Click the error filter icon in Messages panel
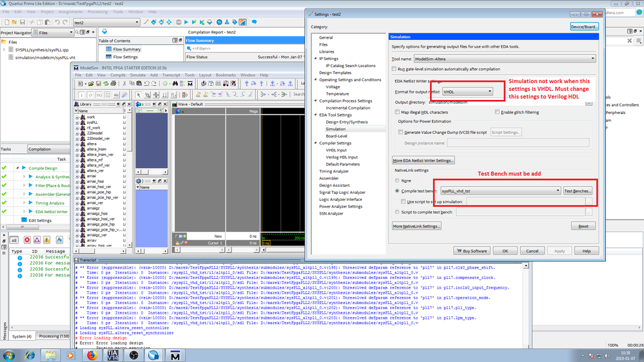The image size is (644, 362). click(27, 240)
